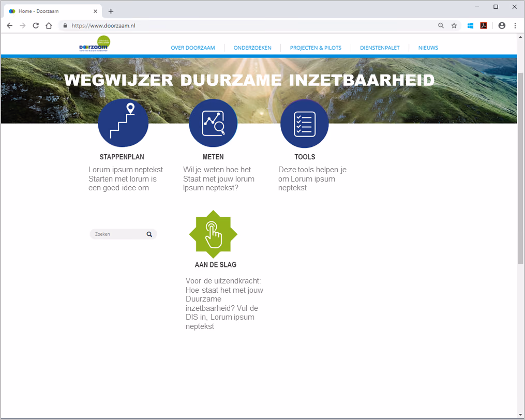Click the vertical page scrollbar thumb
This screenshot has height=420, width=525.
click(521, 168)
